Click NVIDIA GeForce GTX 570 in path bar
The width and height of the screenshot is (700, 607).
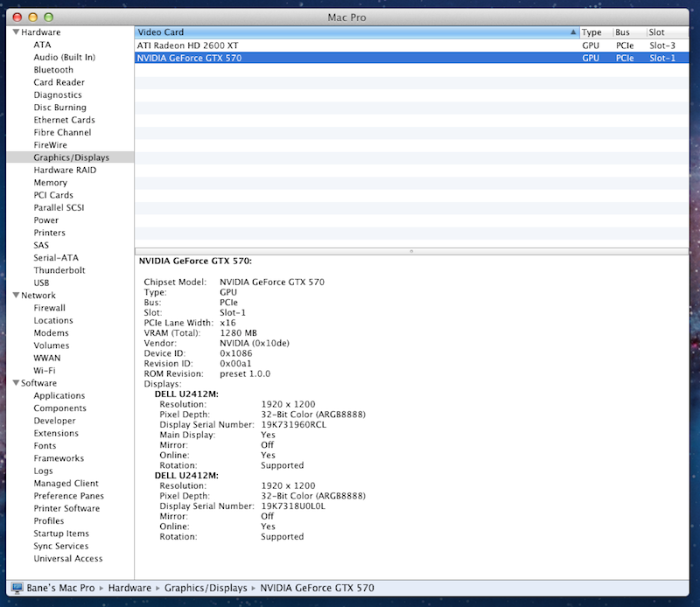(x=317, y=588)
